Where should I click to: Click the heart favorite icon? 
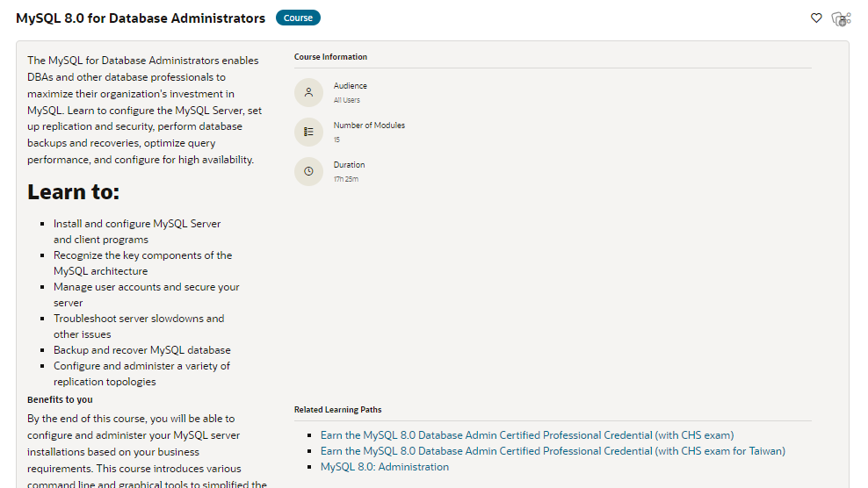[x=816, y=18]
